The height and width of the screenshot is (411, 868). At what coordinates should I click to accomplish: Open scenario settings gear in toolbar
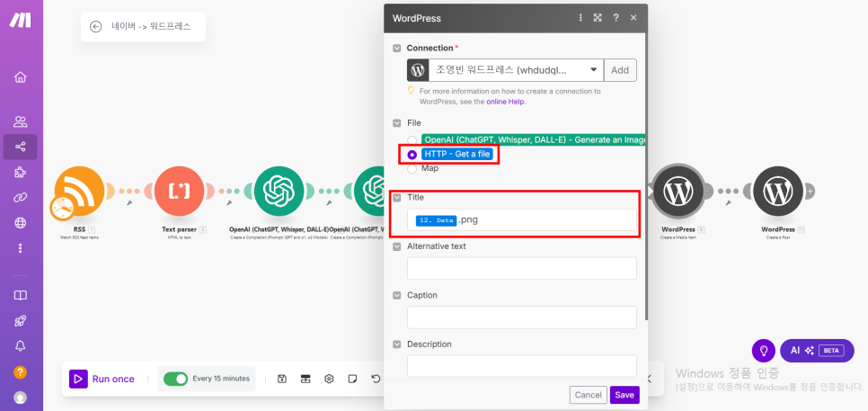pyautogui.click(x=329, y=379)
